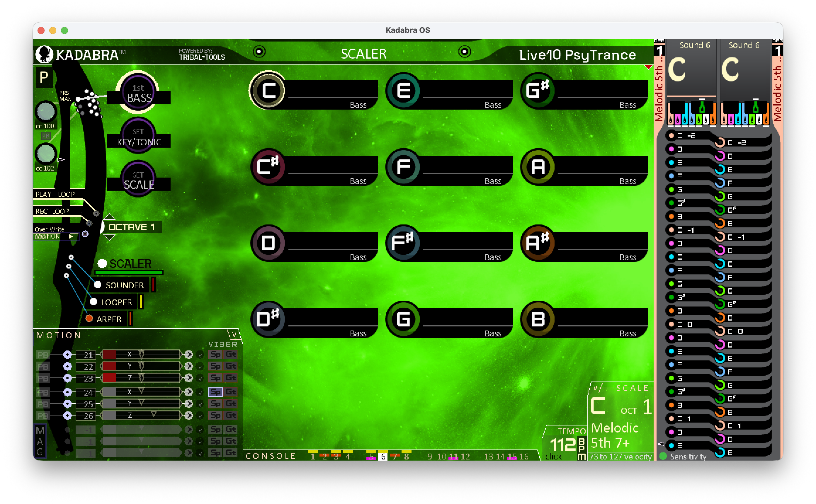Toggle the highlighted Sp button in row 24
Image resolution: width=816 pixels, height=504 pixels.
coord(215,392)
